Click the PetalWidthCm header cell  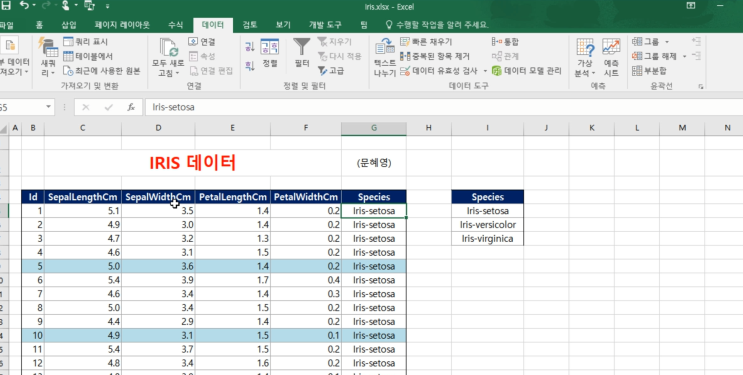pyautogui.click(x=306, y=197)
